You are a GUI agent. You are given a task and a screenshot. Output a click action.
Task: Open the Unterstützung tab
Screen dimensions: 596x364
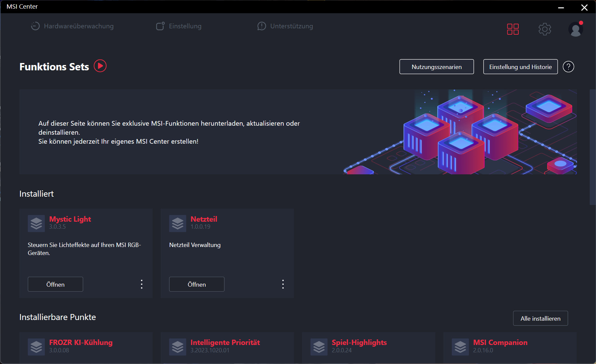tap(285, 26)
